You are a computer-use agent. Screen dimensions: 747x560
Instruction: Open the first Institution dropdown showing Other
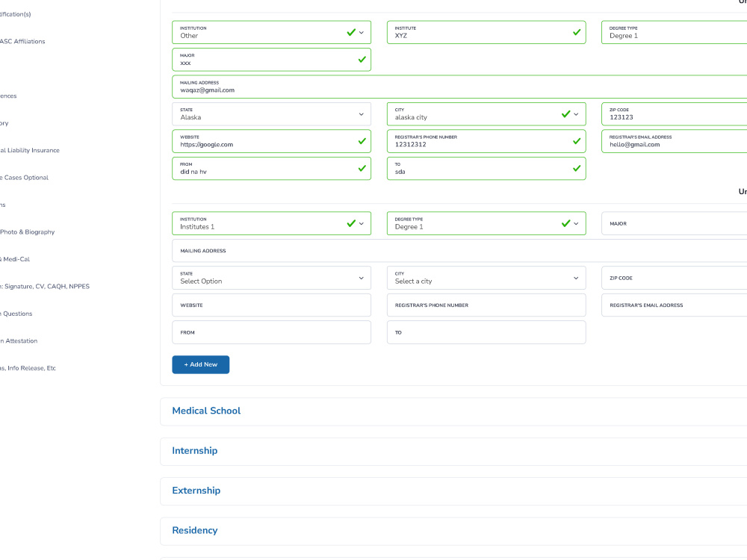click(271, 32)
